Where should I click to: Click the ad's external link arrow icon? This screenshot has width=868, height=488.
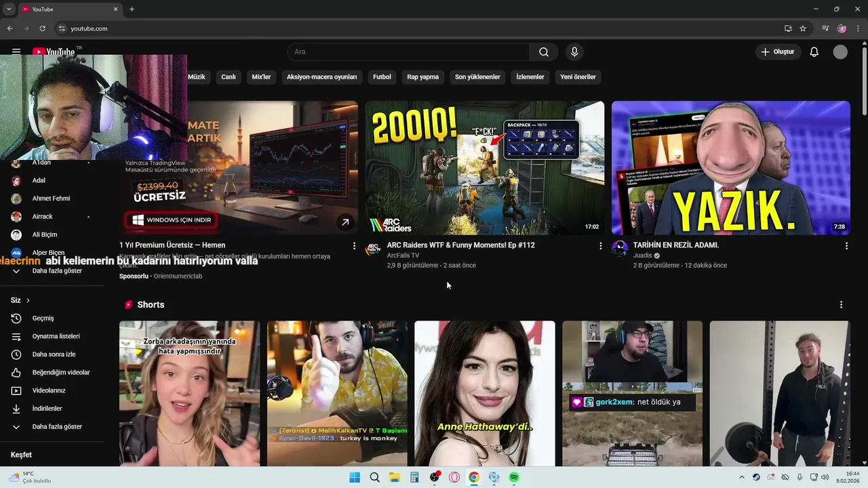point(345,222)
